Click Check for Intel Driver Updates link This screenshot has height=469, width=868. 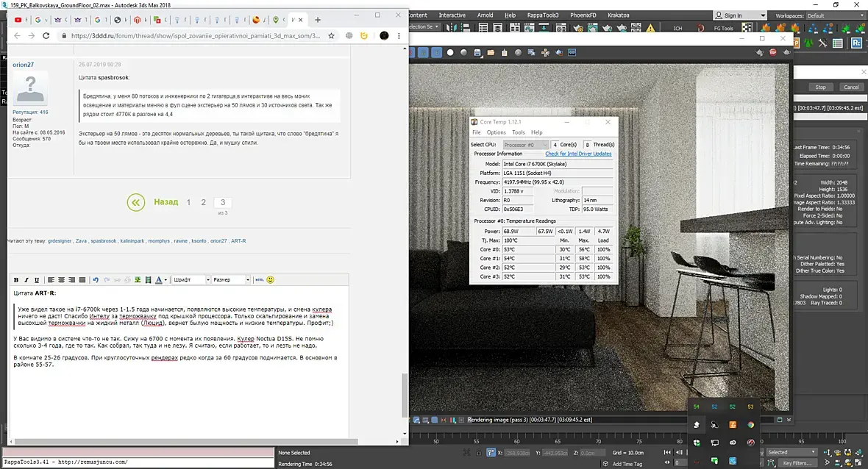578,154
